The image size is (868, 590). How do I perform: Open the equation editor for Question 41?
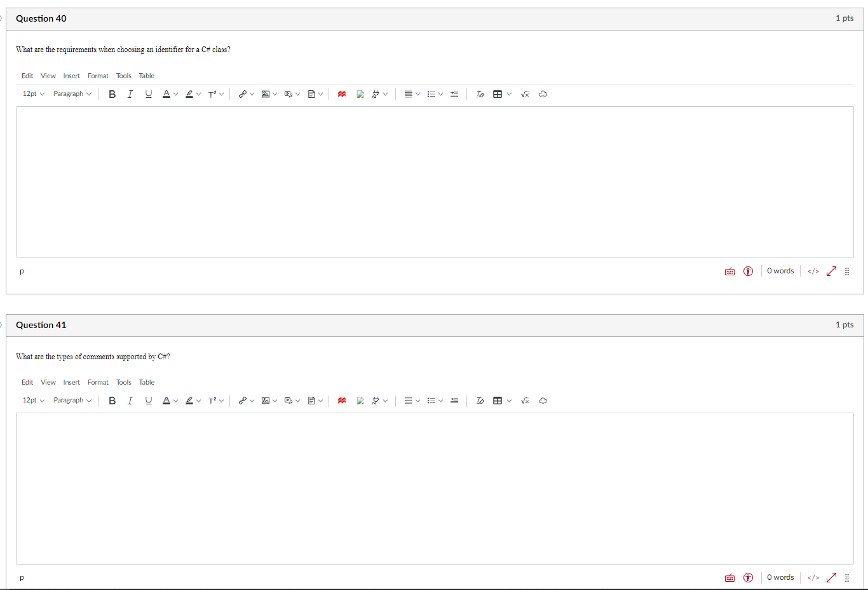coord(525,401)
